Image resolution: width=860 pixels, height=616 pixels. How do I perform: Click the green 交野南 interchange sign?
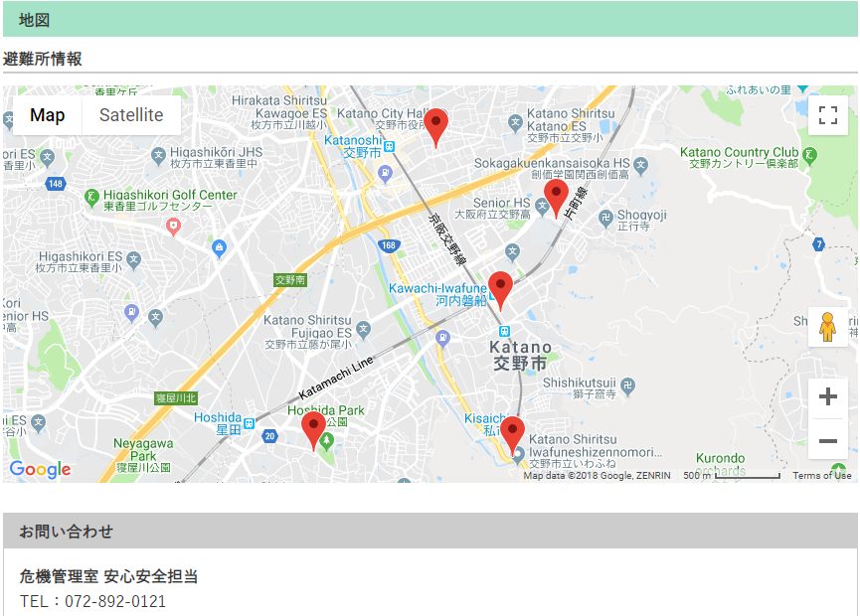click(290, 280)
